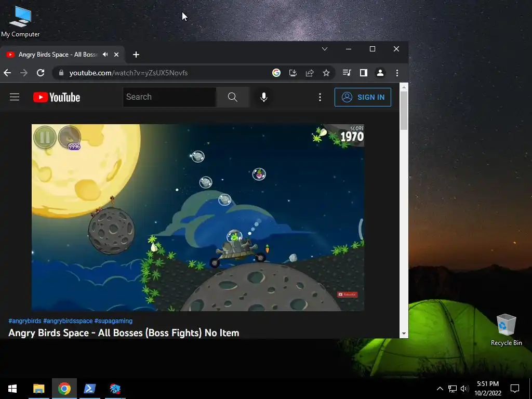This screenshot has width=532, height=399.
Task: Start voice search with microphone icon
Action: coord(263,97)
